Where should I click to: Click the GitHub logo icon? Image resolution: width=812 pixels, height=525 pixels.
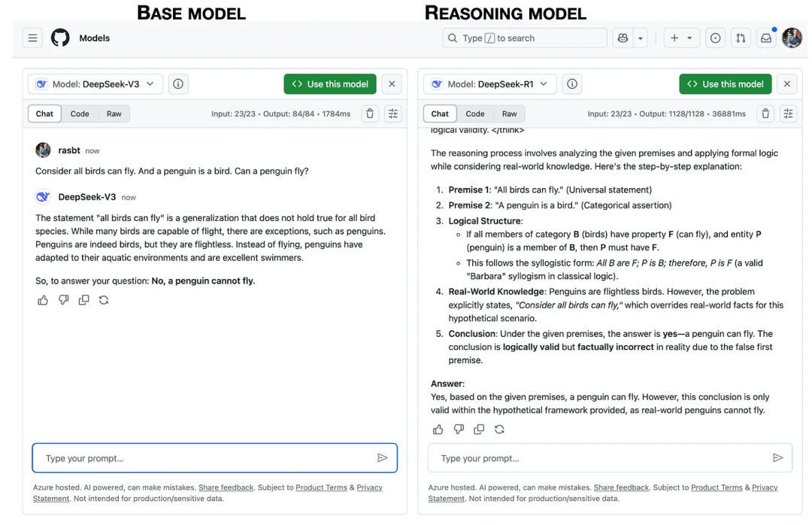[60, 38]
